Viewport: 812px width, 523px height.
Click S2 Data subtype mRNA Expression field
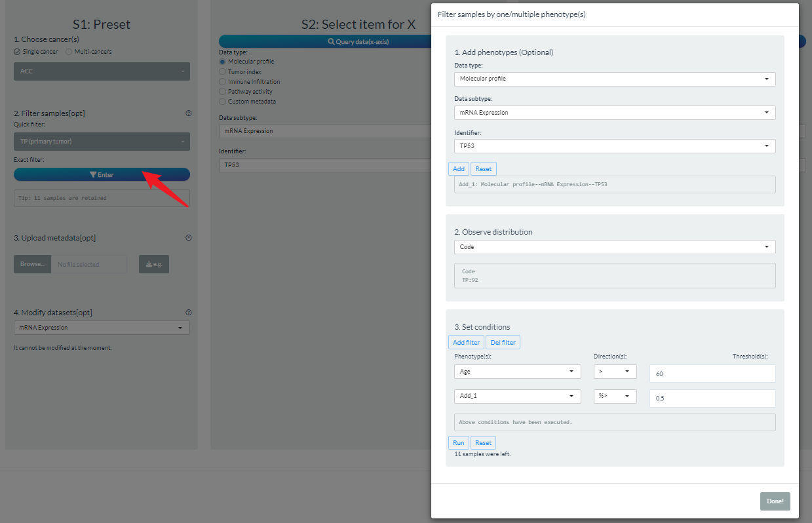point(325,131)
